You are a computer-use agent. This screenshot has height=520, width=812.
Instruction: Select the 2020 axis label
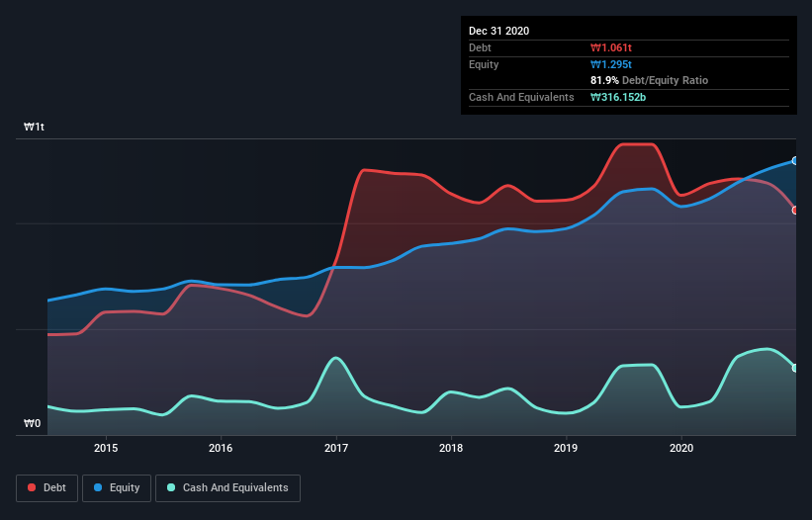pos(681,448)
